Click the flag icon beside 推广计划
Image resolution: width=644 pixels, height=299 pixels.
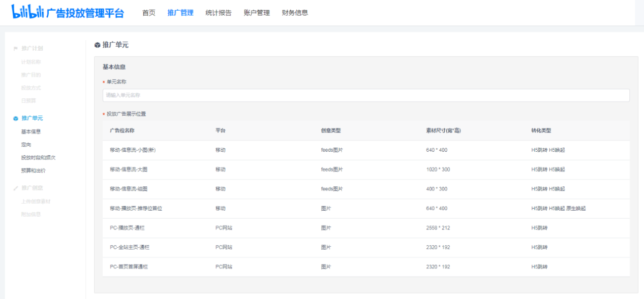[x=15, y=49]
